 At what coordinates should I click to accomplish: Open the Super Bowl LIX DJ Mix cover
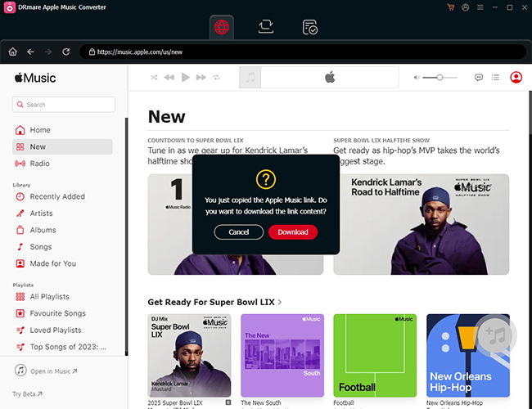point(189,355)
